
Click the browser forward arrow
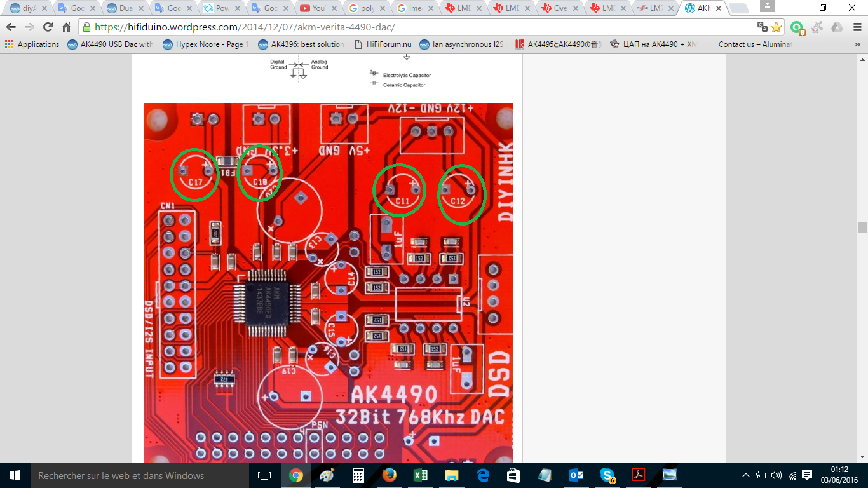tap(29, 27)
